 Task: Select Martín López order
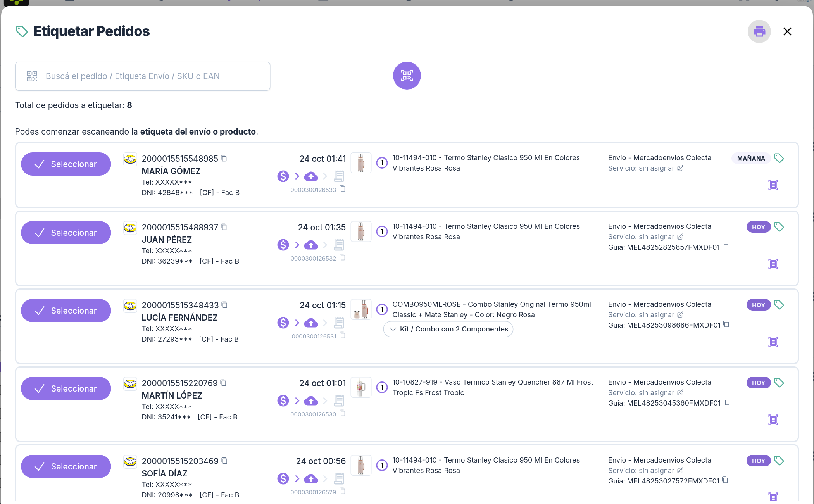(x=66, y=388)
